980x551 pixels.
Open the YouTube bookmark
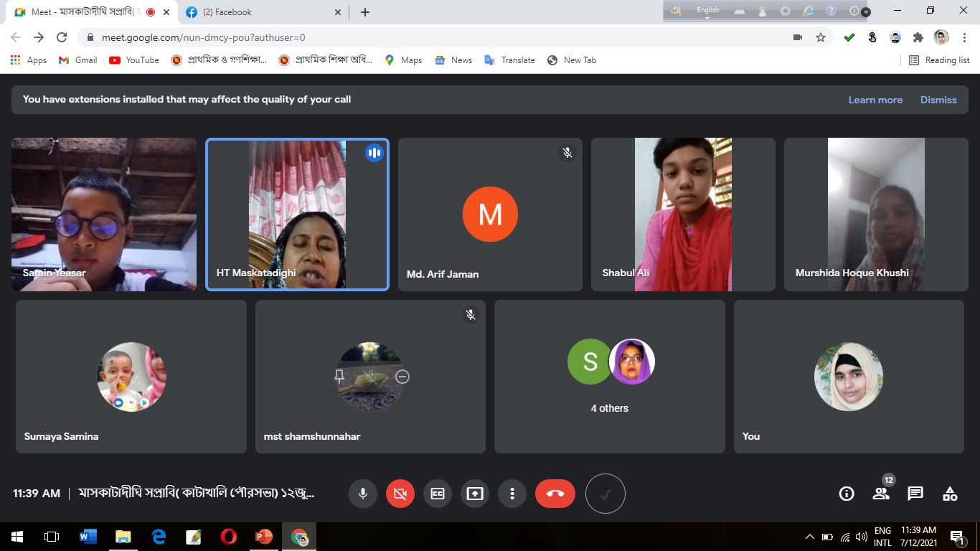(x=134, y=60)
